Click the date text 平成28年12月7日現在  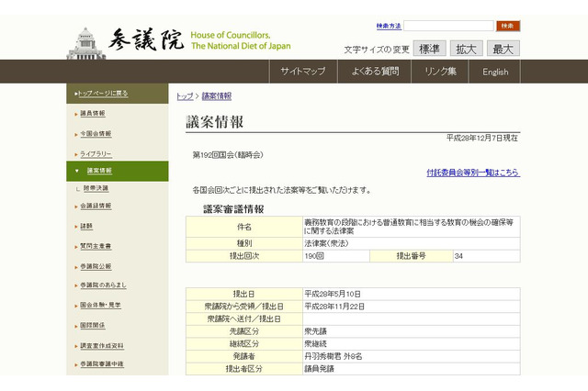[481, 139]
